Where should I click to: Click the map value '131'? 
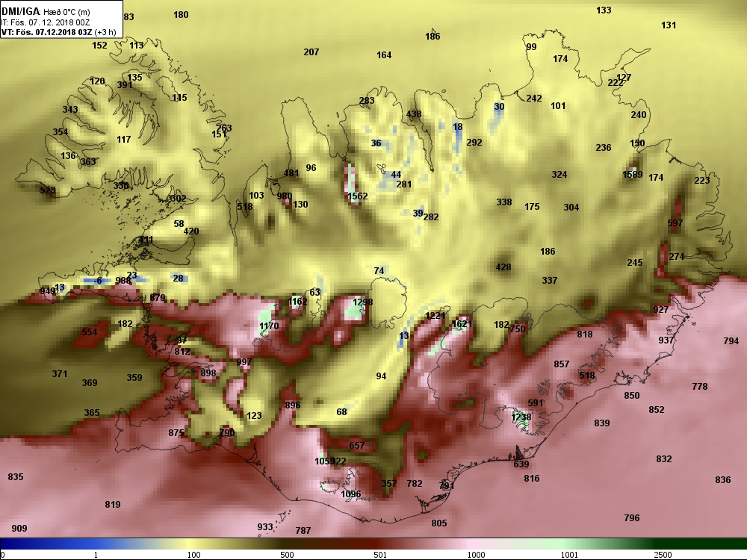tap(669, 25)
